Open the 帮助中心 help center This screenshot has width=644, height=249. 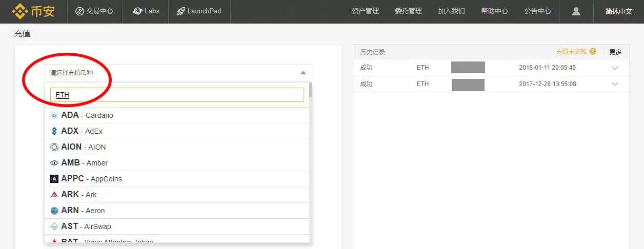coord(495,11)
